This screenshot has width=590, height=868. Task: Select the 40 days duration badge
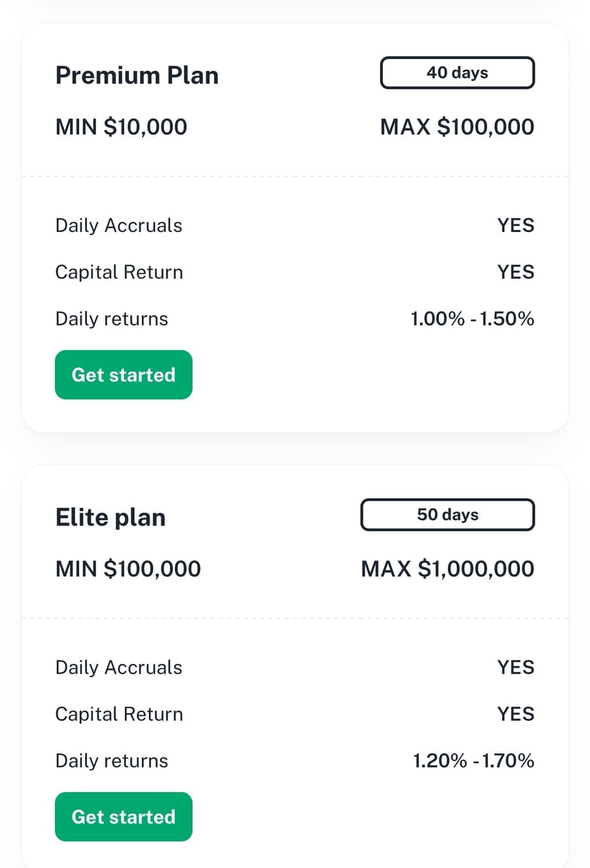(x=457, y=72)
